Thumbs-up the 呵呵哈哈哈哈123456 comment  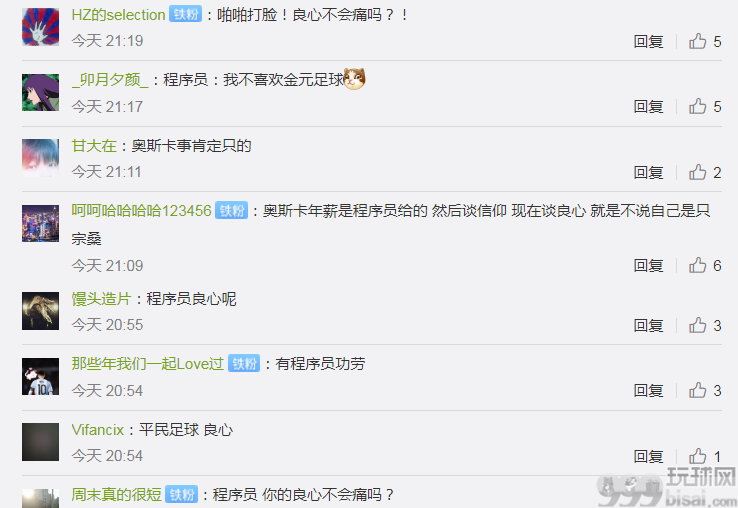698,266
